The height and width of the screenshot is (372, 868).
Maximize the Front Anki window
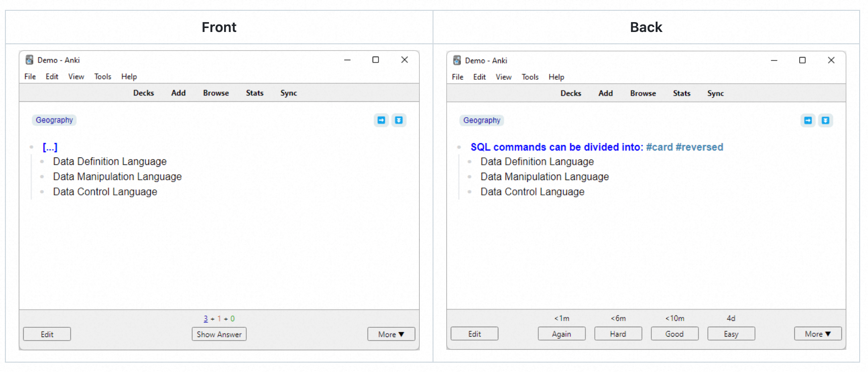point(376,60)
